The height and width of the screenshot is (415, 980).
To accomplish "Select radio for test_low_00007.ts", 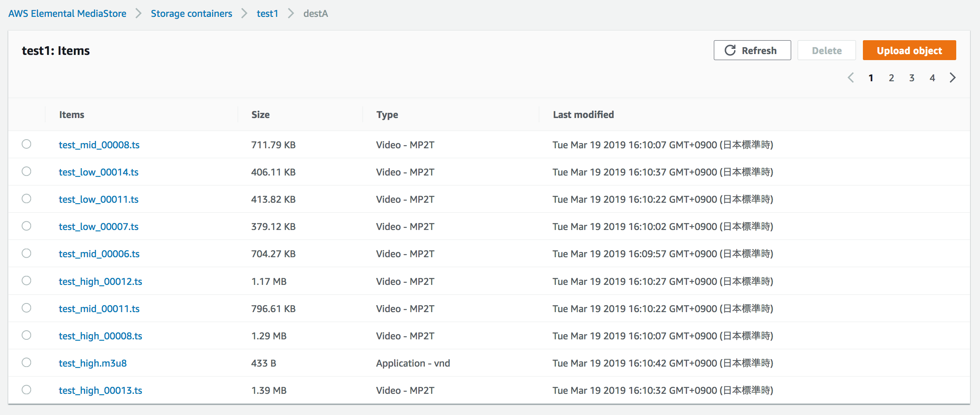I will (26, 226).
